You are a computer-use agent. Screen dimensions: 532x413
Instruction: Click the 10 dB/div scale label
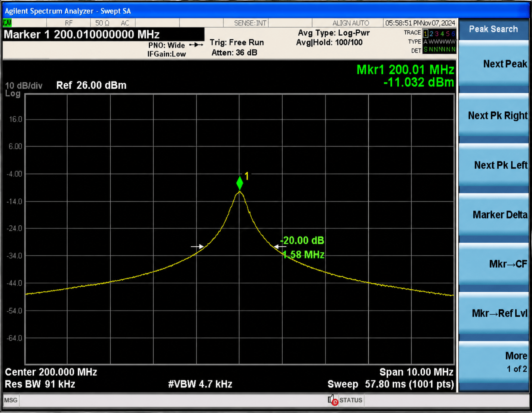pyautogui.click(x=24, y=86)
